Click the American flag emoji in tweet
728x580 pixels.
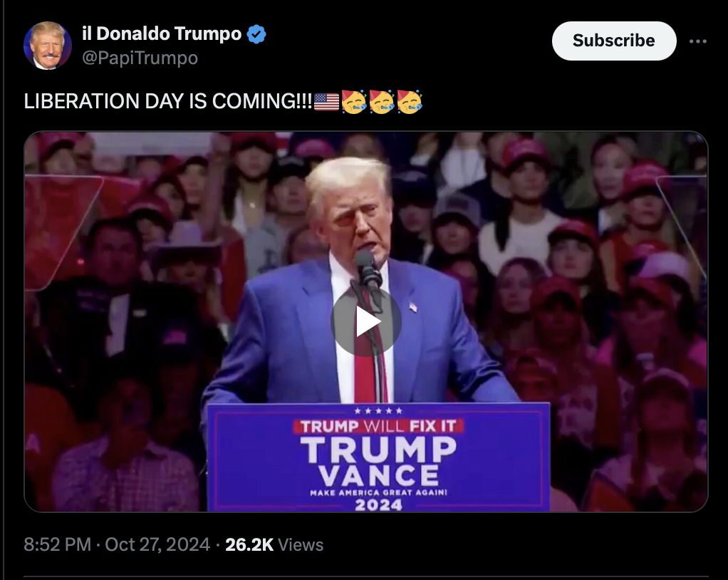pos(326,102)
